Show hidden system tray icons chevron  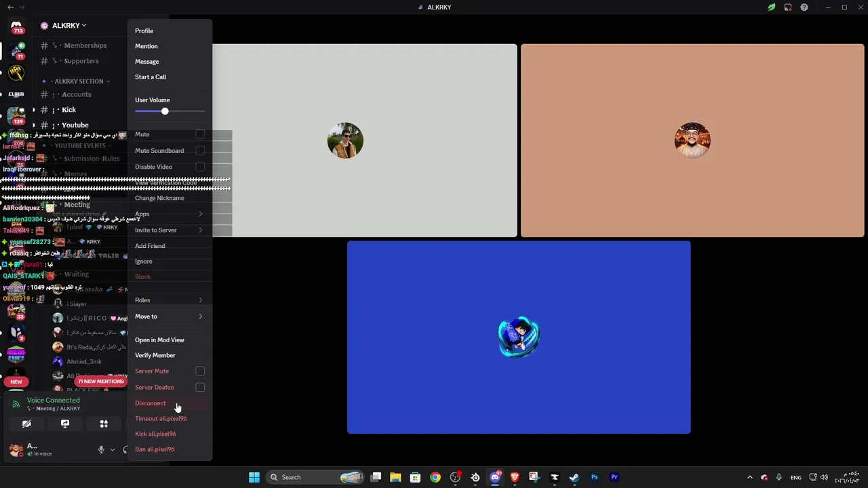(x=750, y=477)
